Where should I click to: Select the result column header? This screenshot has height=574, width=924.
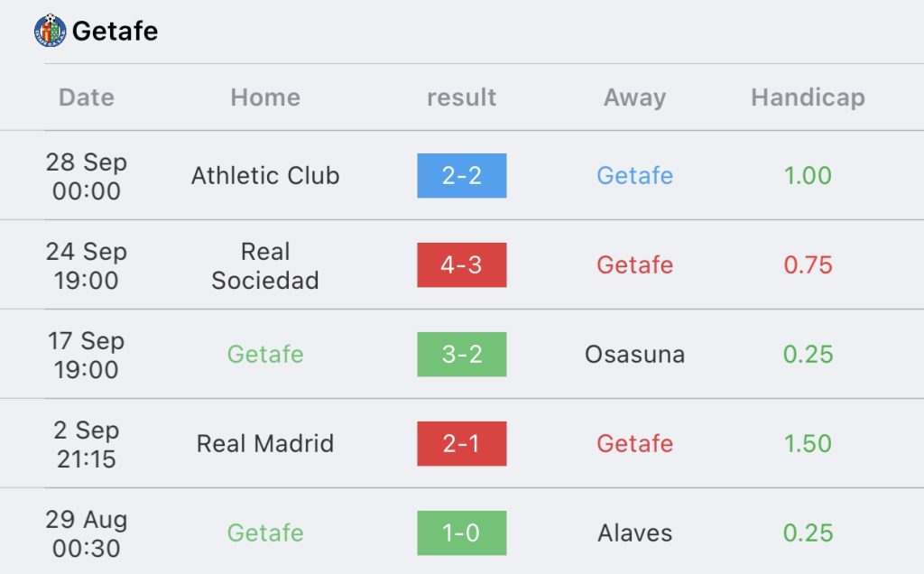461,97
